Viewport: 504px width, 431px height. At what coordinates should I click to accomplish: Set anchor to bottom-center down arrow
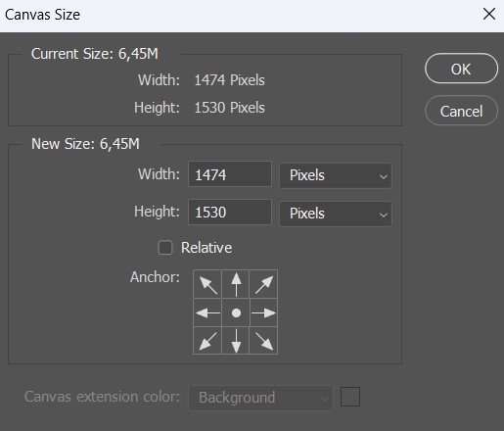236,341
